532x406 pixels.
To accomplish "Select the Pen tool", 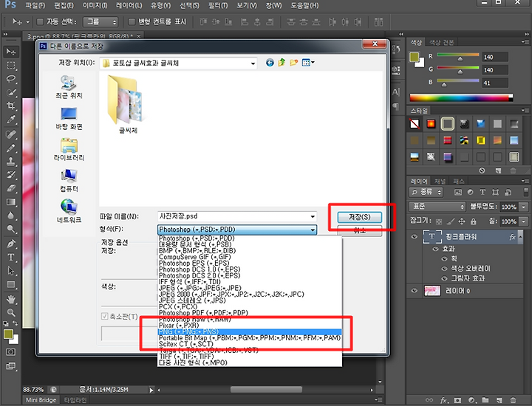I will [11, 244].
